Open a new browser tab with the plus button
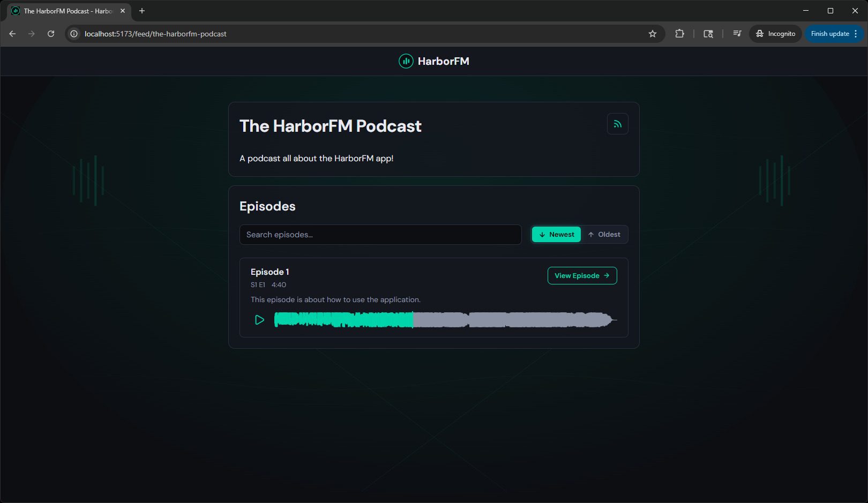Image resolution: width=868 pixels, height=503 pixels. [x=141, y=11]
